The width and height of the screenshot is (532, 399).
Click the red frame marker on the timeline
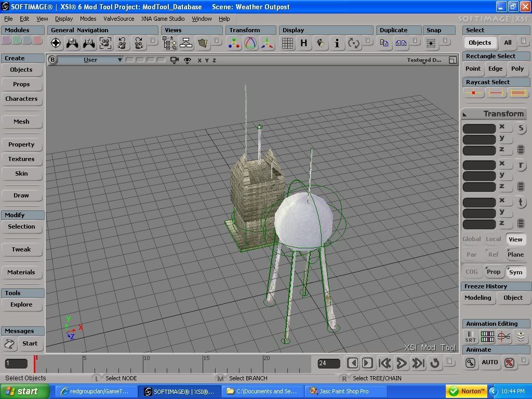pos(35,363)
